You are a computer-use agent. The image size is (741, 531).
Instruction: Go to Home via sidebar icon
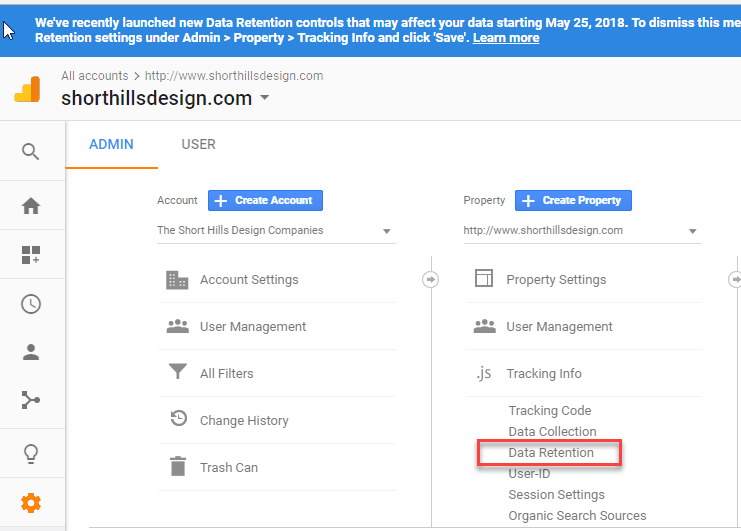pyautogui.click(x=31, y=206)
